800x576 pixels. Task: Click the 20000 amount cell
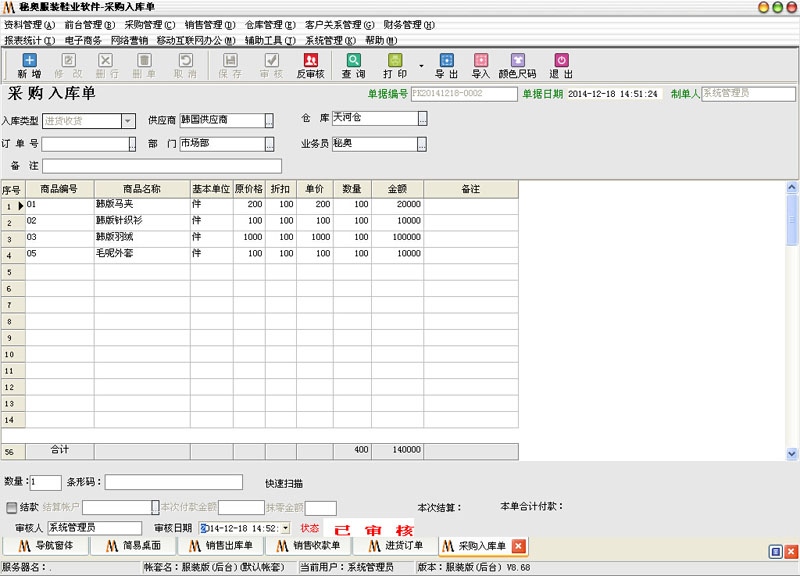[x=397, y=205]
